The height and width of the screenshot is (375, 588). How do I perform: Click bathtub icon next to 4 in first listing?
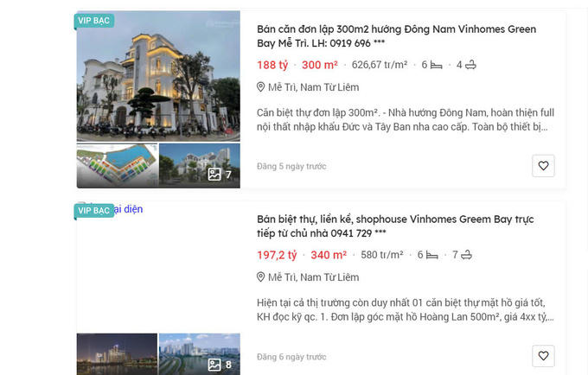[470, 65]
